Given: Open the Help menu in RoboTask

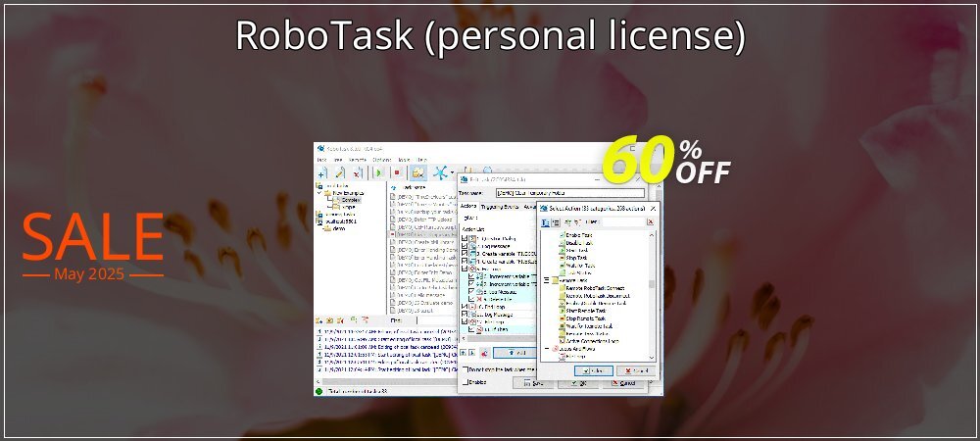Looking at the screenshot, I should tap(421, 160).
